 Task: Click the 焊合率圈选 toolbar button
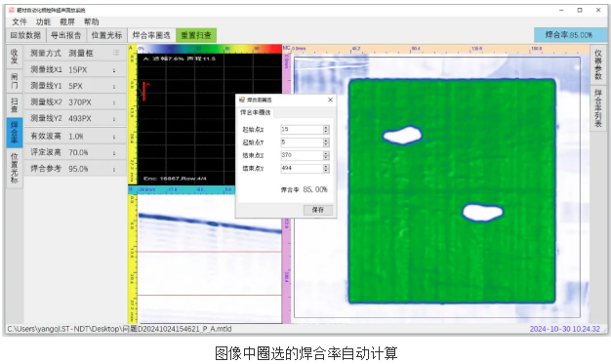151,35
